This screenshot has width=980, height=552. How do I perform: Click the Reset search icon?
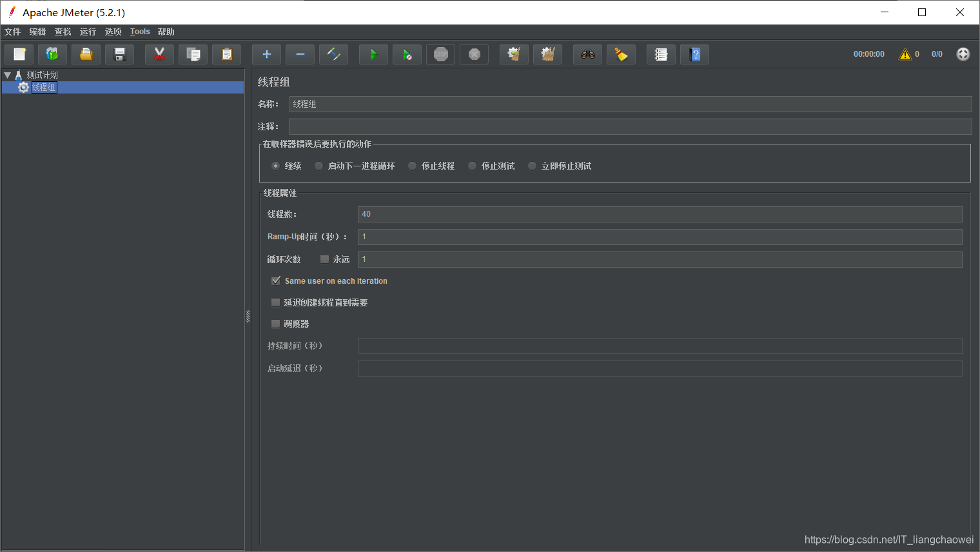(x=621, y=54)
